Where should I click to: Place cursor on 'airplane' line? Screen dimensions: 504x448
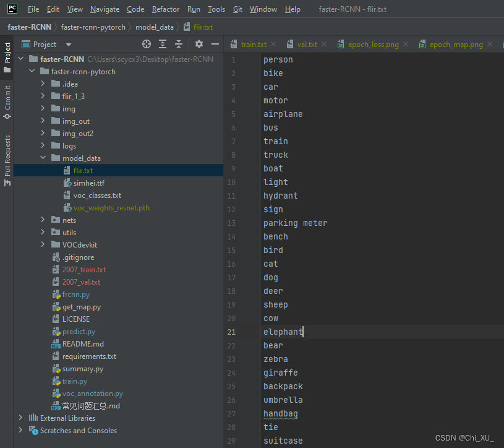(x=283, y=114)
